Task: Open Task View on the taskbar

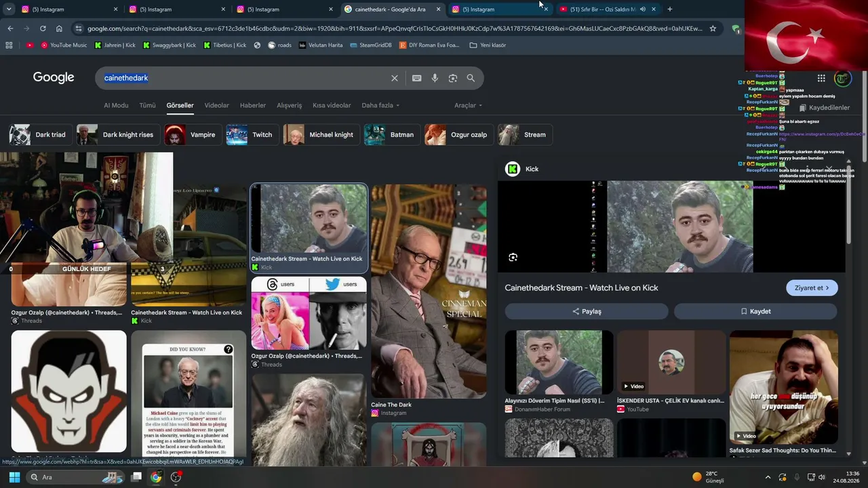Action: 136,477
